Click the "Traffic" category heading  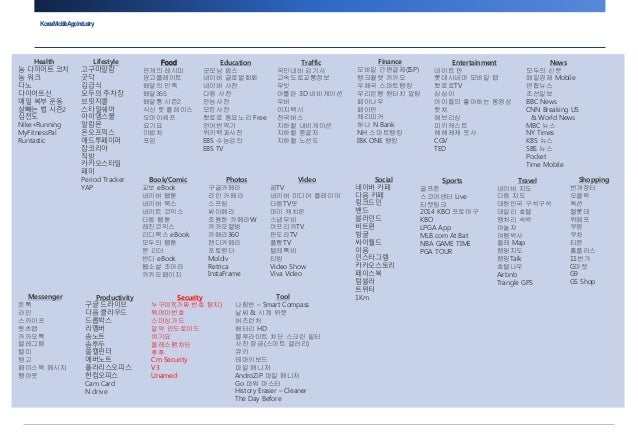tap(311, 63)
